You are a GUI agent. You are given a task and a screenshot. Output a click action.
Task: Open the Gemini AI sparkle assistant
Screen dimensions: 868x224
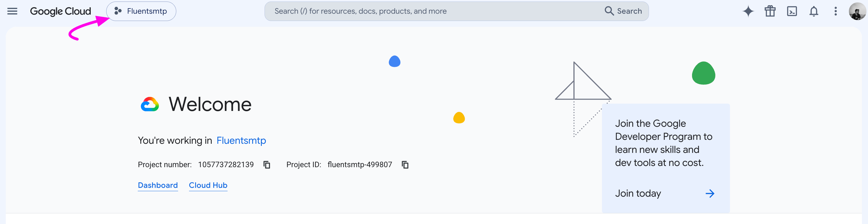click(748, 11)
